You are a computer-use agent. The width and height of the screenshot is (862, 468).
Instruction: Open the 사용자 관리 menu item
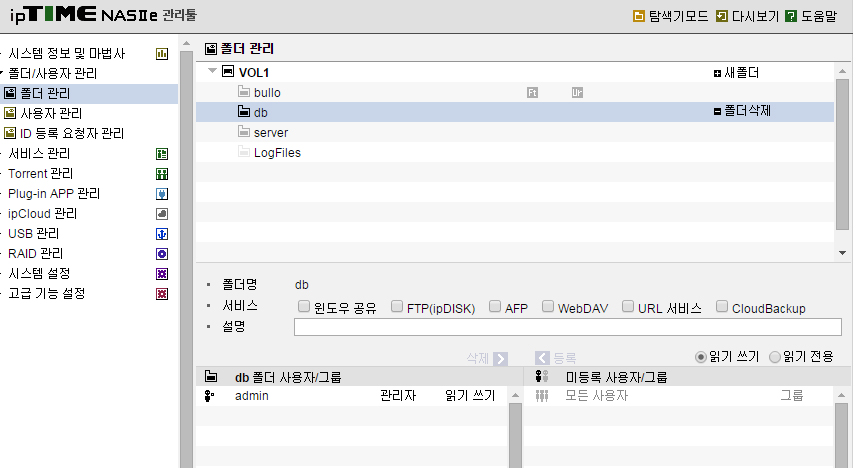(51, 113)
